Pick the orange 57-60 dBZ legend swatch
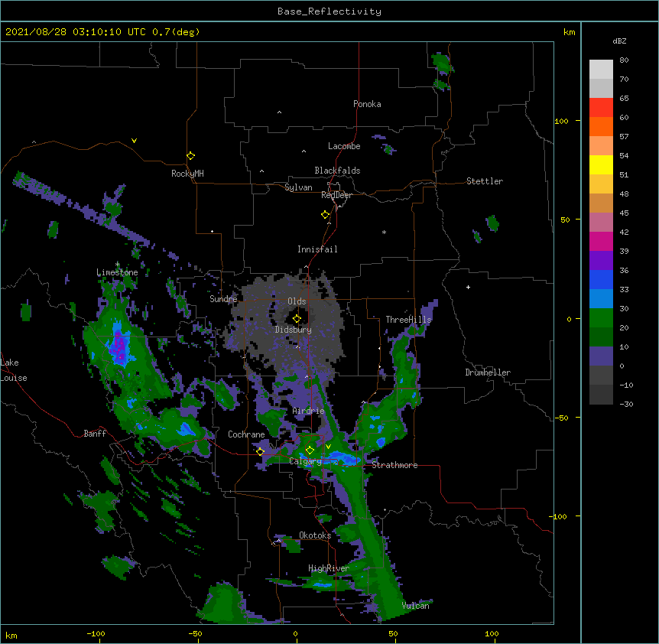The width and height of the screenshot is (659, 644). (601, 126)
